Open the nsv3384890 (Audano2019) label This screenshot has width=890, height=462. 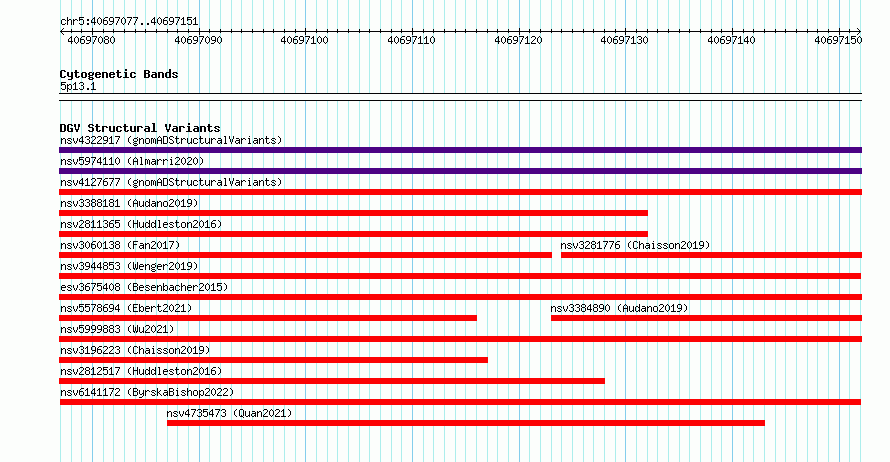pos(619,308)
